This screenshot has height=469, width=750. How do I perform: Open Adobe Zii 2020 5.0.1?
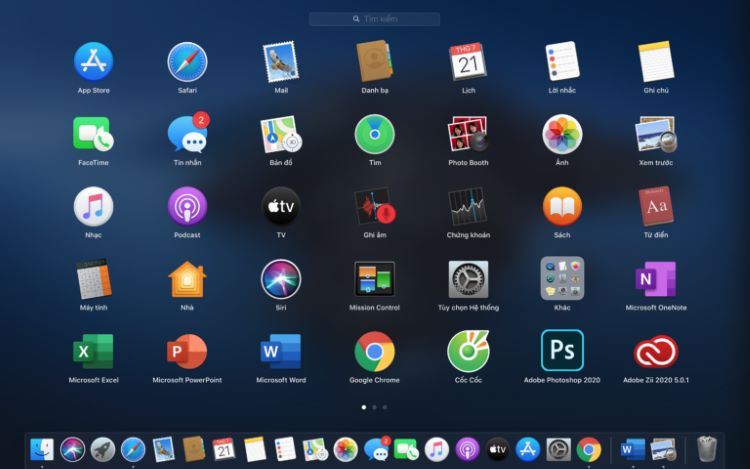point(656,351)
